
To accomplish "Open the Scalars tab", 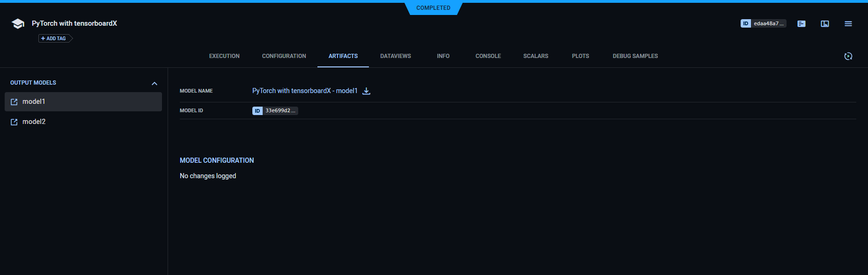I will 536,56.
